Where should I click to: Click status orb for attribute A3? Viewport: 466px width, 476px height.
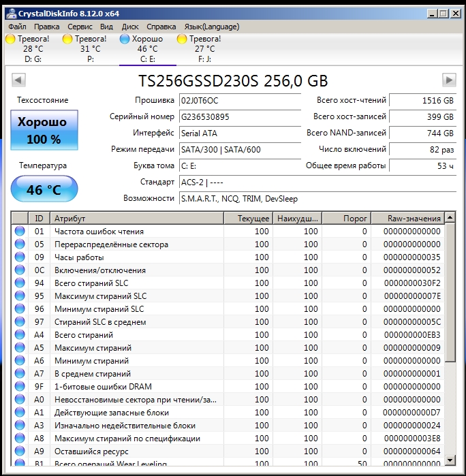click(x=20, y=426)
